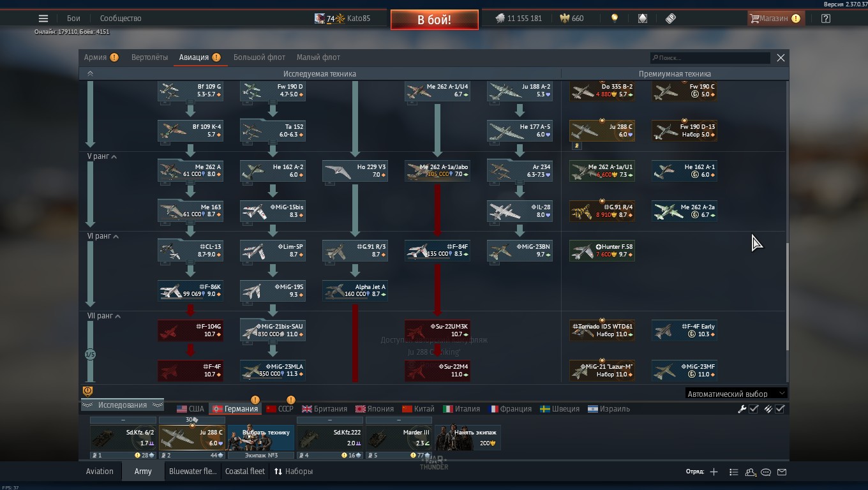Open the Сообщество menu

tap(121, 19)
